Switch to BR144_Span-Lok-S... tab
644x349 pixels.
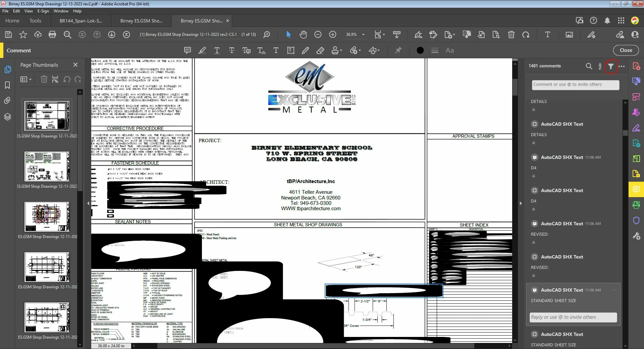(81, 21)
